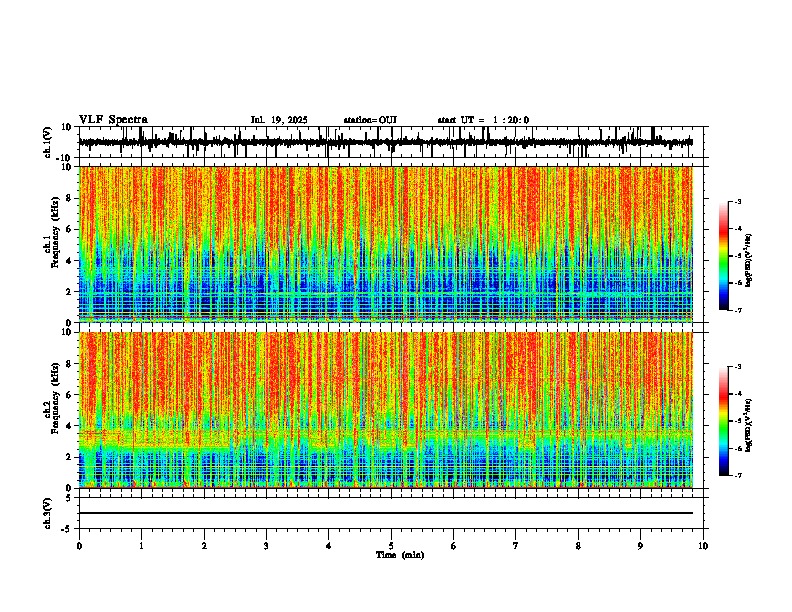Click time axis tick label "10"
792x612 pixels.
pyautogui.click(x=703, y=546)
